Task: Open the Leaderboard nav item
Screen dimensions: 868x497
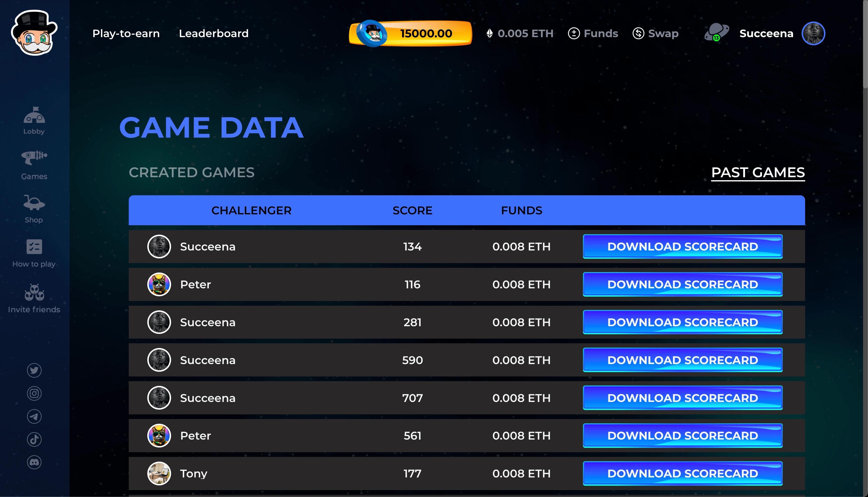Action: point(214,33)
